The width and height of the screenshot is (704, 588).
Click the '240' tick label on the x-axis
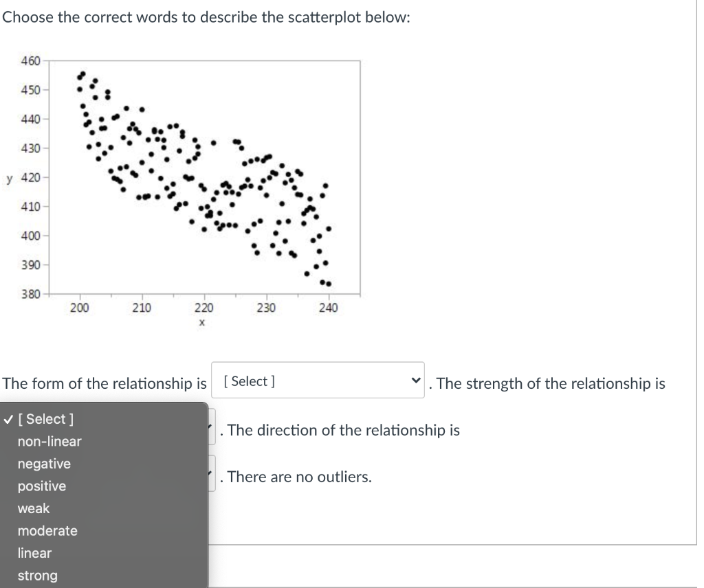tap(330, 308)
